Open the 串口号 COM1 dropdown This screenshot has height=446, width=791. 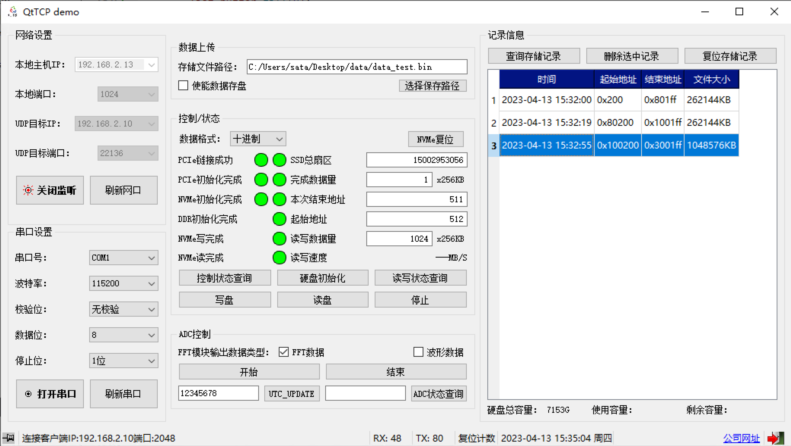(123, 258)
